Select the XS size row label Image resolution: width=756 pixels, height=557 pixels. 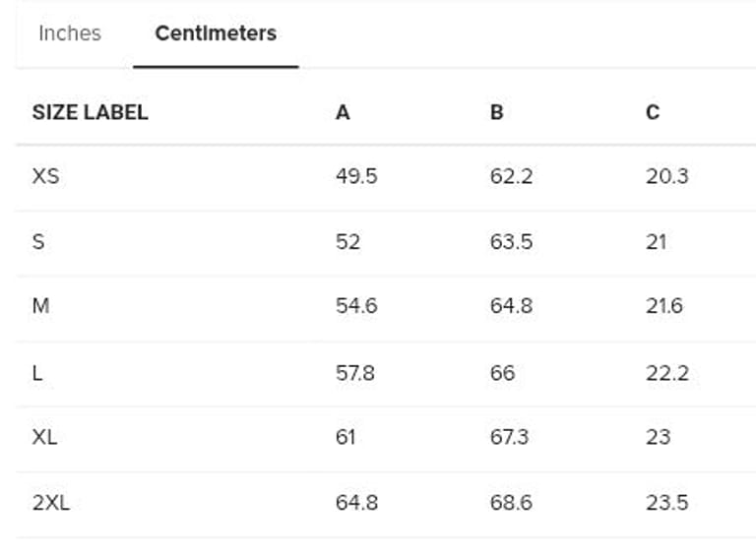point(45,177)
